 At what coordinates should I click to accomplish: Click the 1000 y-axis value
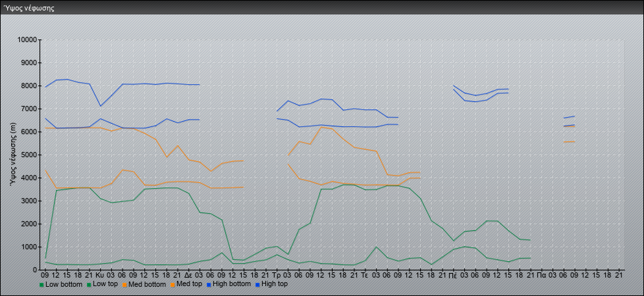tap(29, 247)
